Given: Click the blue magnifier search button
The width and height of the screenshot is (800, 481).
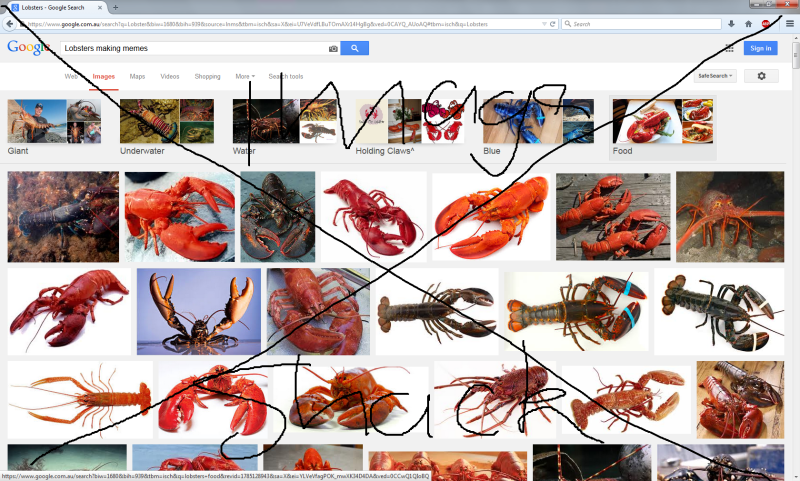Looking at the screenshot, I should 355,48.
